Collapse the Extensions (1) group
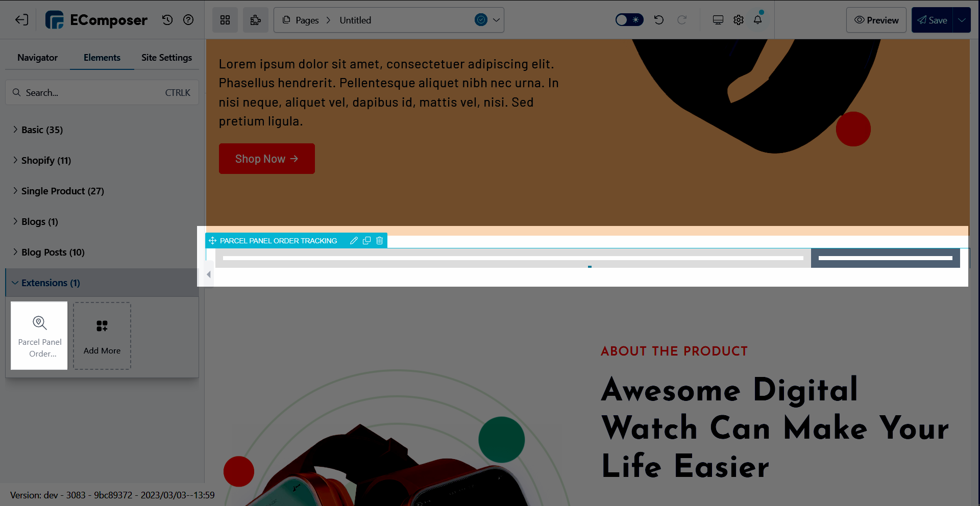The image size is (980, 506). coord(102,283)
